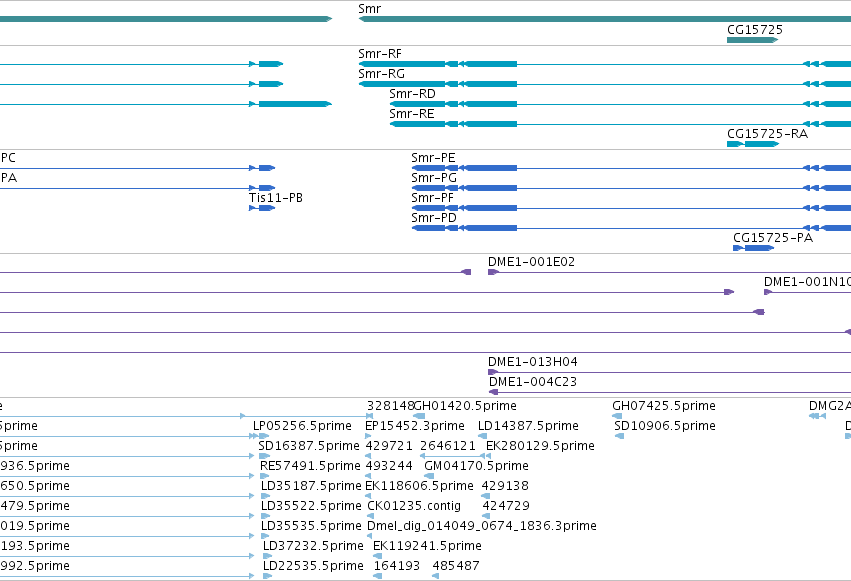
Task: Click the 485487 feature label
Action: (x=456, y=566)
